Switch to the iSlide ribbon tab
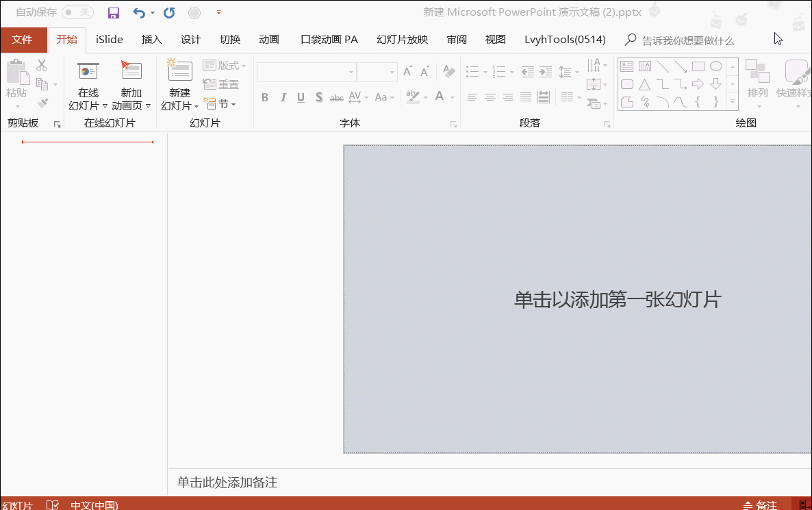The image size is (812, 510). [109, 39]
